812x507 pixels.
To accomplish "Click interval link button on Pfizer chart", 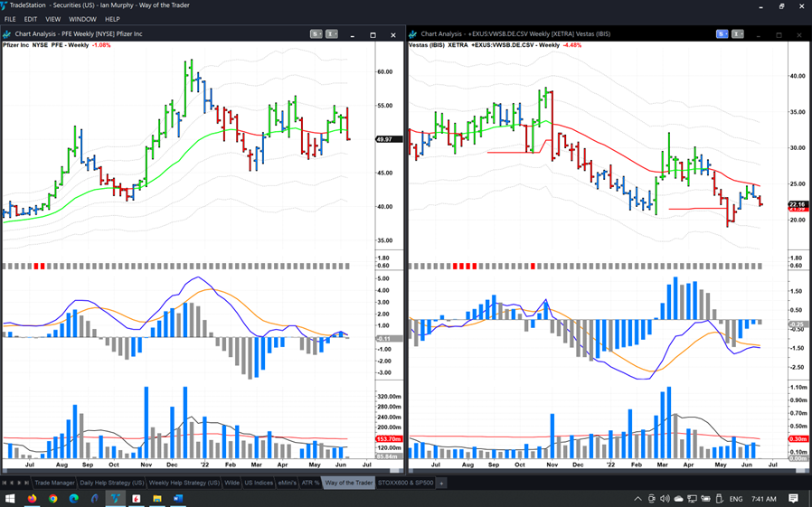I will (332, 34).
